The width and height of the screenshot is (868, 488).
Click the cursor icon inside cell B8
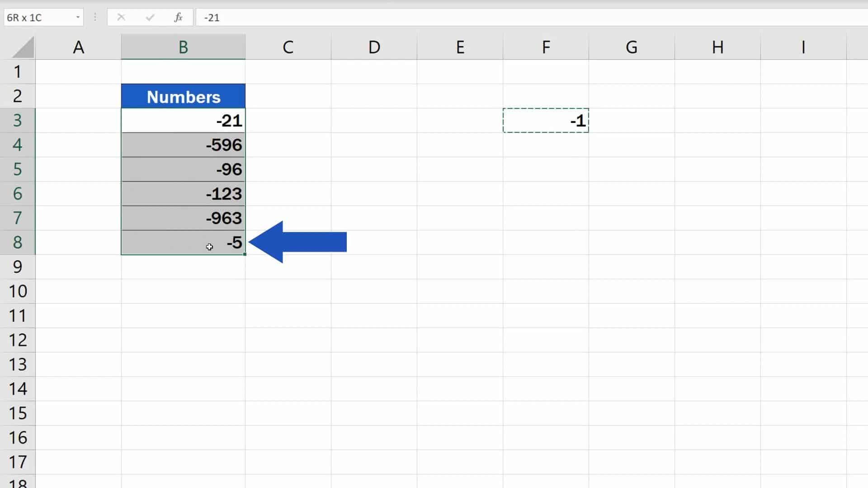pos(209,247)
